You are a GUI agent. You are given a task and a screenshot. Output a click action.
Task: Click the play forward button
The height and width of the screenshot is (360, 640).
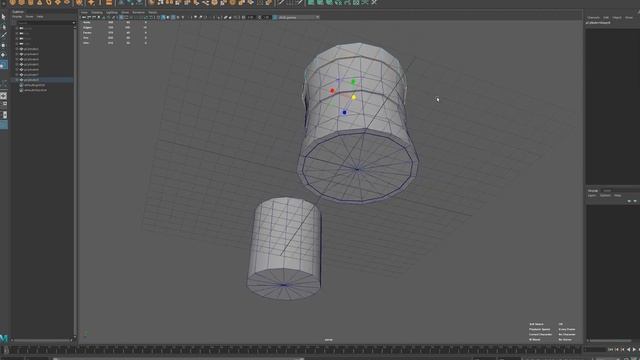pos(635,349)
